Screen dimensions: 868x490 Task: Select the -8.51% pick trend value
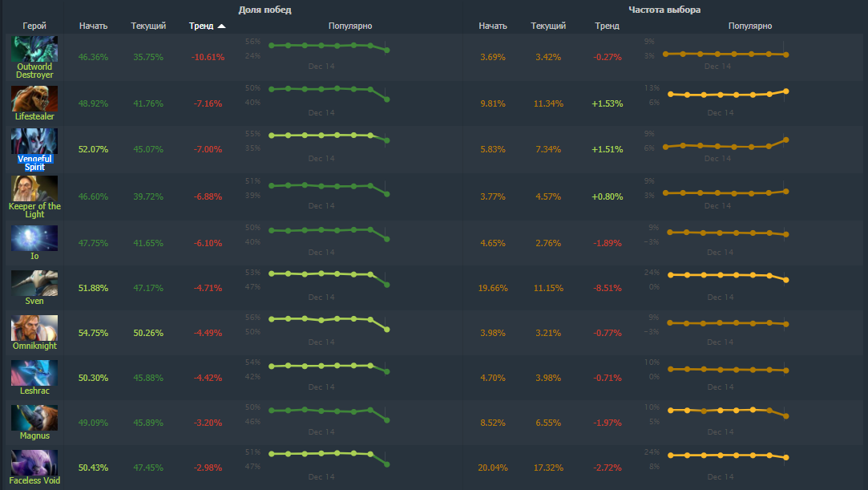click(x=608, y=288)
